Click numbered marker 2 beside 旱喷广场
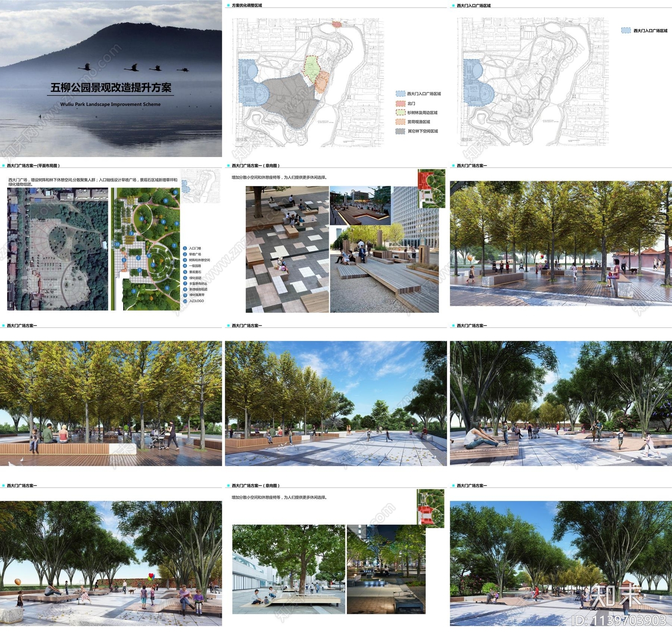The image size is (672, 637). pyautogui.click(x=185, y=254)
